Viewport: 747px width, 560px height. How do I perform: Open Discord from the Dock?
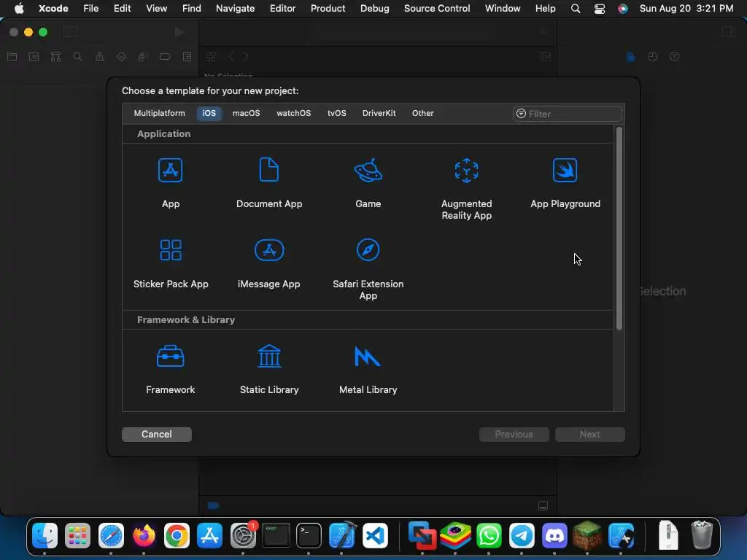[554, 536]
